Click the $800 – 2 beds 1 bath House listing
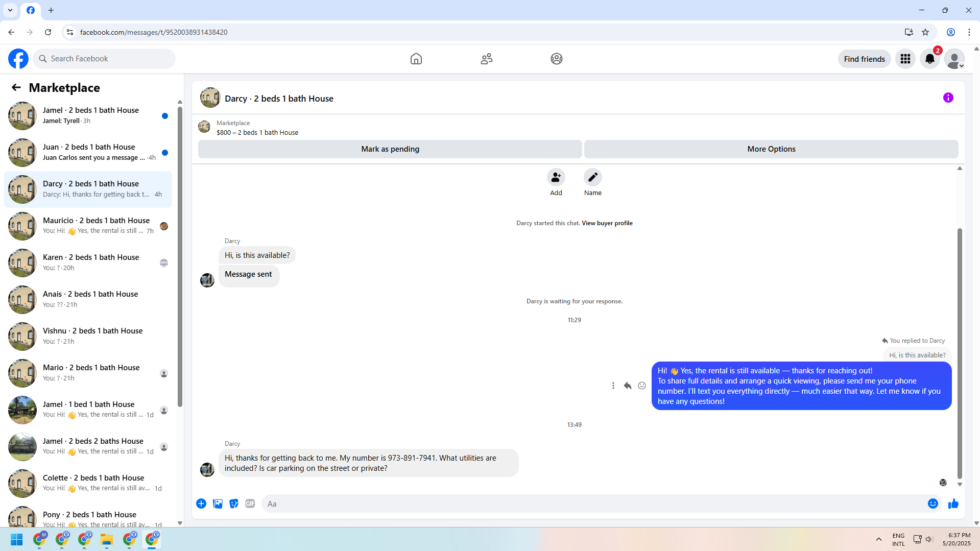Screen dimensions: 980x551 257,133
